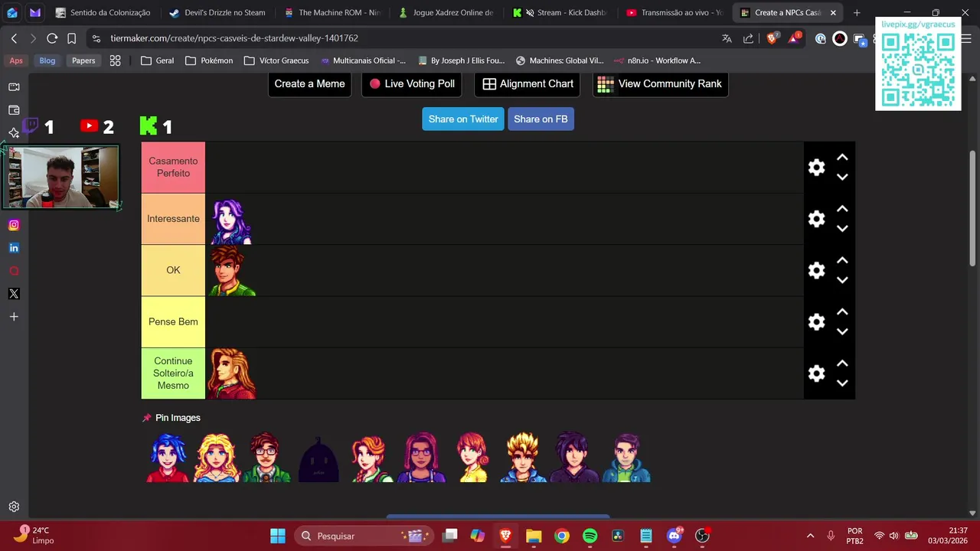Viewport: 980px width, 551px height.
Task: Open Instagram in the sidebar
Action: pos(14,225)
